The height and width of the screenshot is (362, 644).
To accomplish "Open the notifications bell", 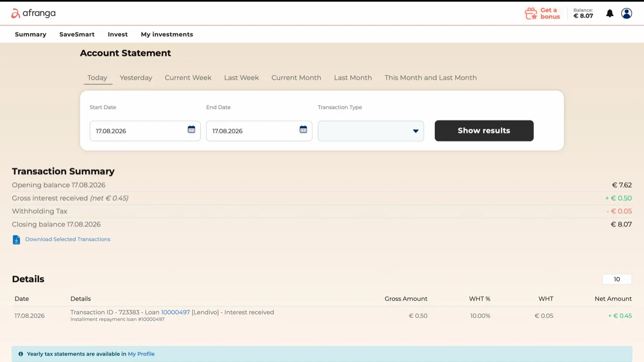I will 610,14.
